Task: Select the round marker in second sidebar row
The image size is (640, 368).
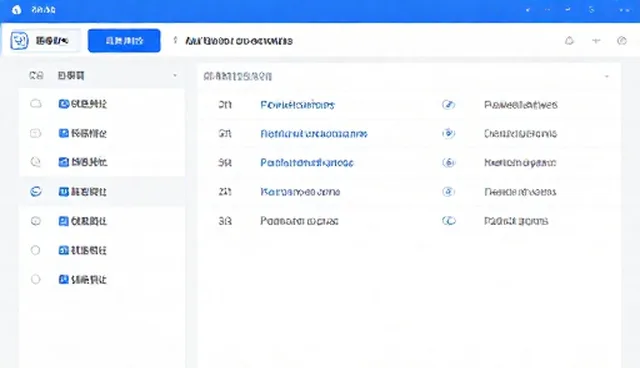Action: point(36,133)
